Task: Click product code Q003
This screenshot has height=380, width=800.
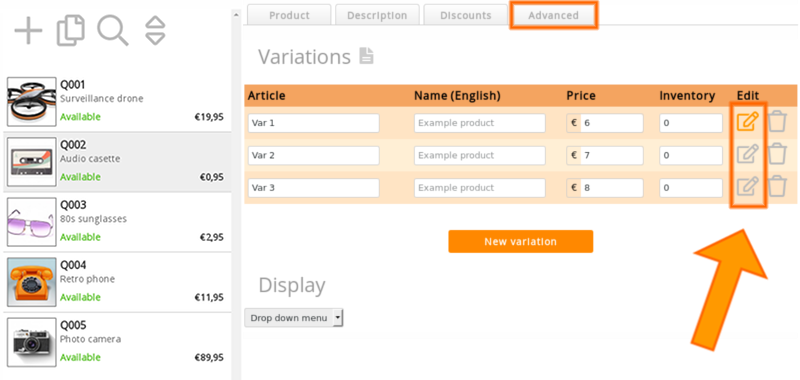Action: point(73,205)
